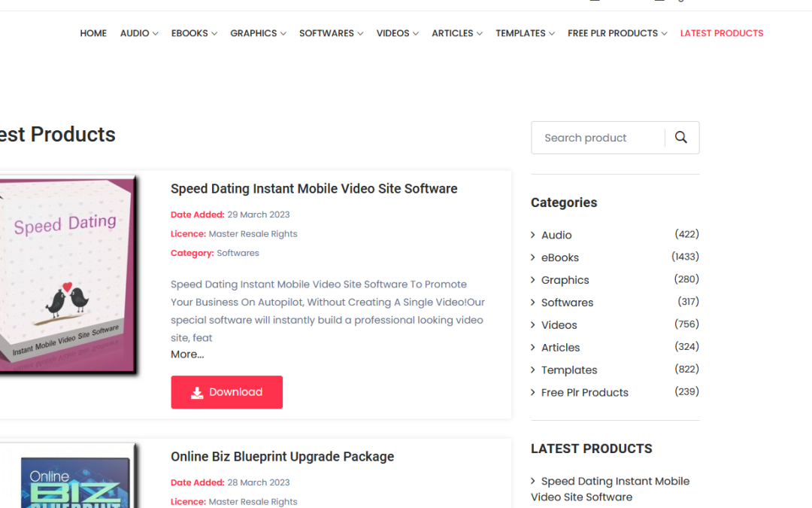Click the chevron arrow before Free Plr Products
This screenshot has width=812, height=508.
(x=533, y=392)
